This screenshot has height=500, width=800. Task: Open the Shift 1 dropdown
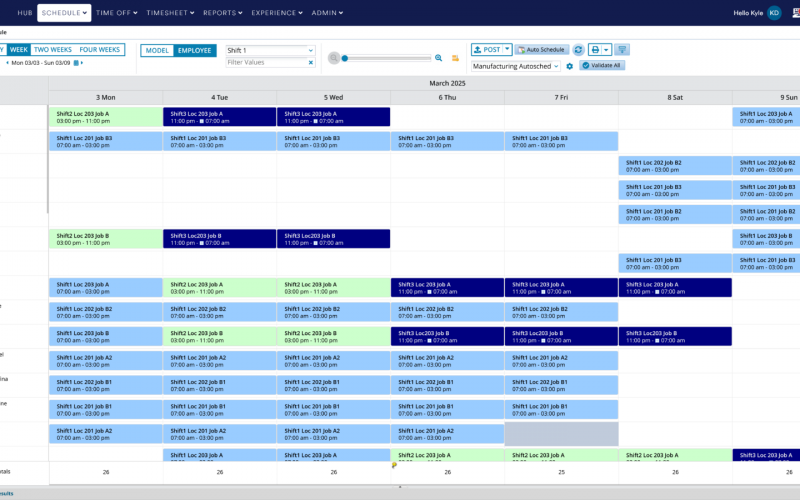[270, 51]
